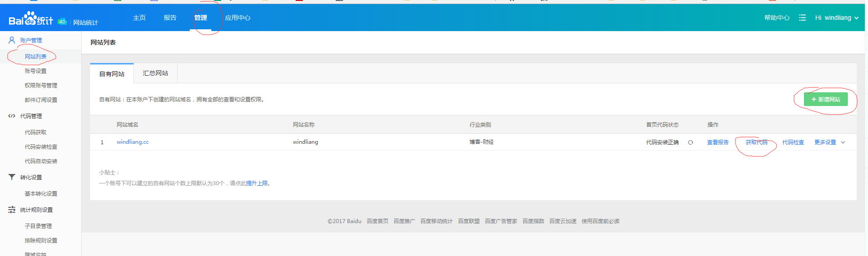Open the Hi windliang account dropdown
This screenshot has width=868, height=256.
click(x=836, y=18)
